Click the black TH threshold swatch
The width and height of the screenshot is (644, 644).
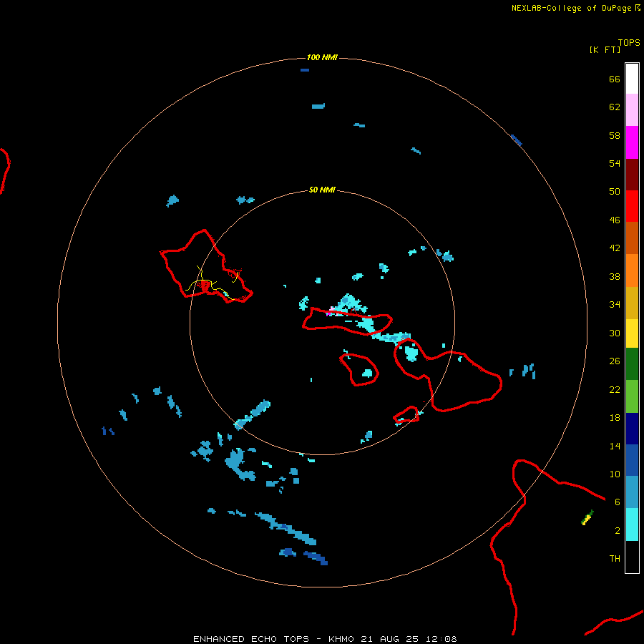tap(632, 557)
